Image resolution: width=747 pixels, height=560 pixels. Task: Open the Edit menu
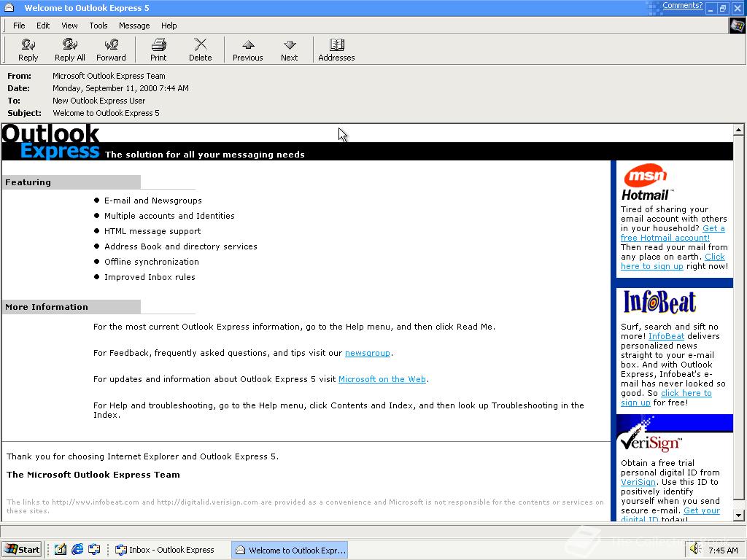(x=43, y=26)
